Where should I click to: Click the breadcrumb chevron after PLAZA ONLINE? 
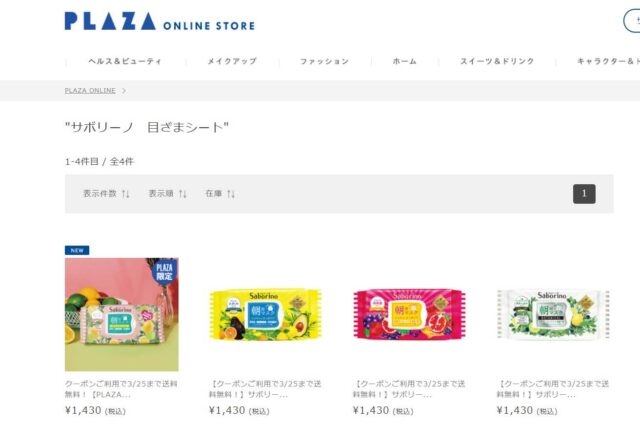click(x=124, y=91)
